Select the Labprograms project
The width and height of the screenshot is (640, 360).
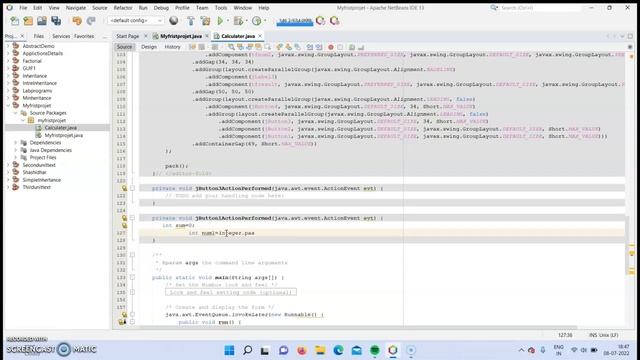(37, 91)
